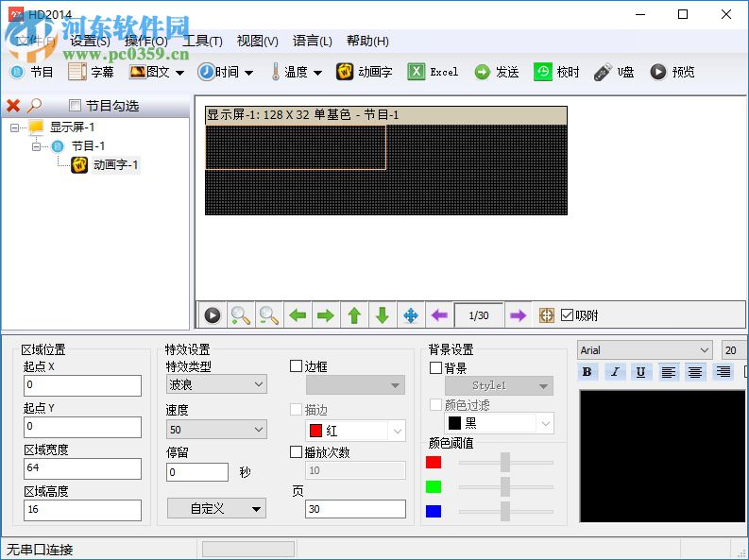Click the black text editing area
Image resolution: width=749 pixels, height=560 pixels.
662,456
